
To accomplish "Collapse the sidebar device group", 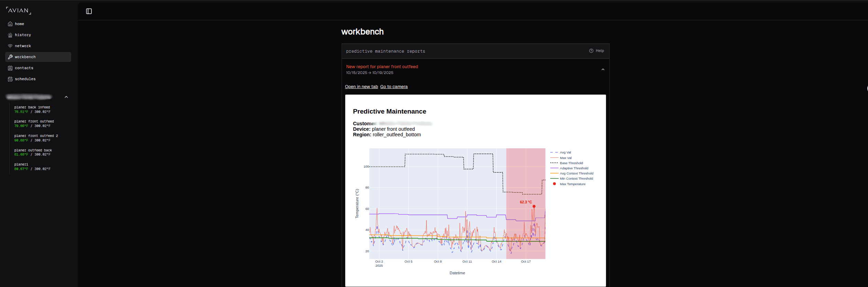I will 66,97.
